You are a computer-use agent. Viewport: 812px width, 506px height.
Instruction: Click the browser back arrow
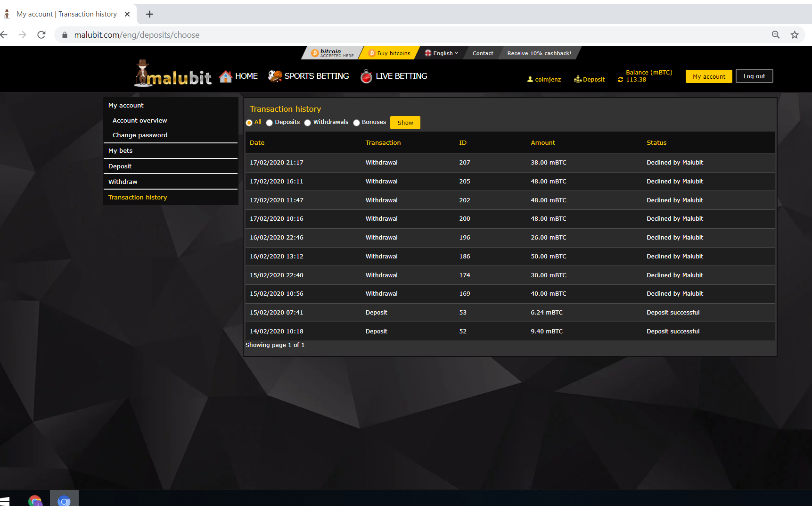tap(4, 35)
